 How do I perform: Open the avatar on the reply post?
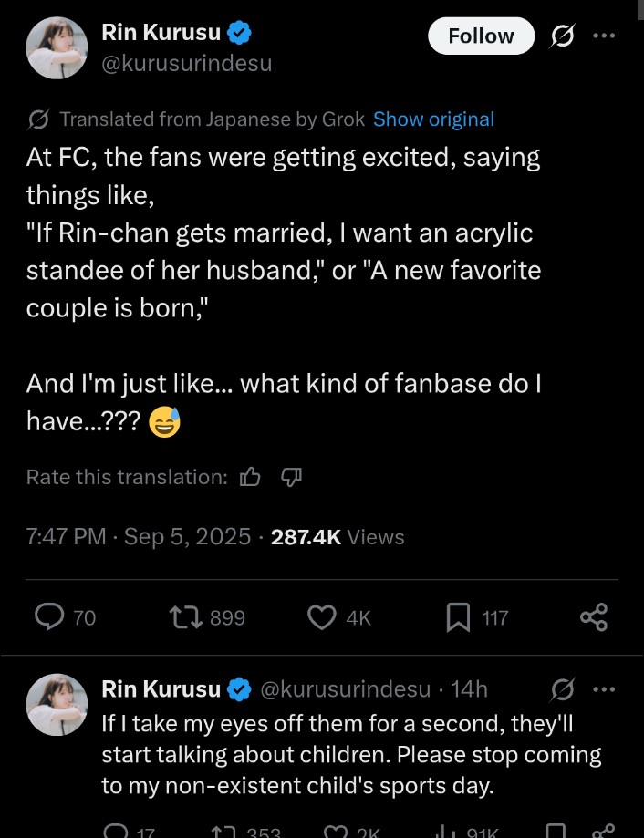tap(57, 705)
